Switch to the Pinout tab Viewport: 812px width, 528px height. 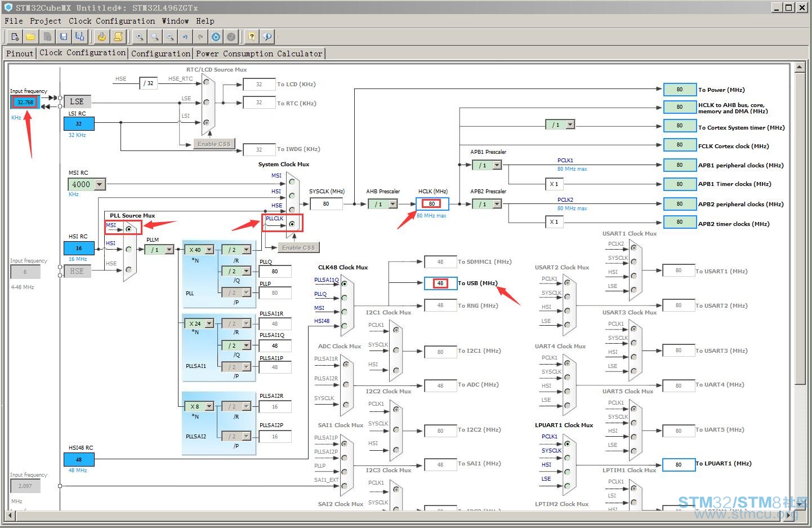(x=20, y=54)
